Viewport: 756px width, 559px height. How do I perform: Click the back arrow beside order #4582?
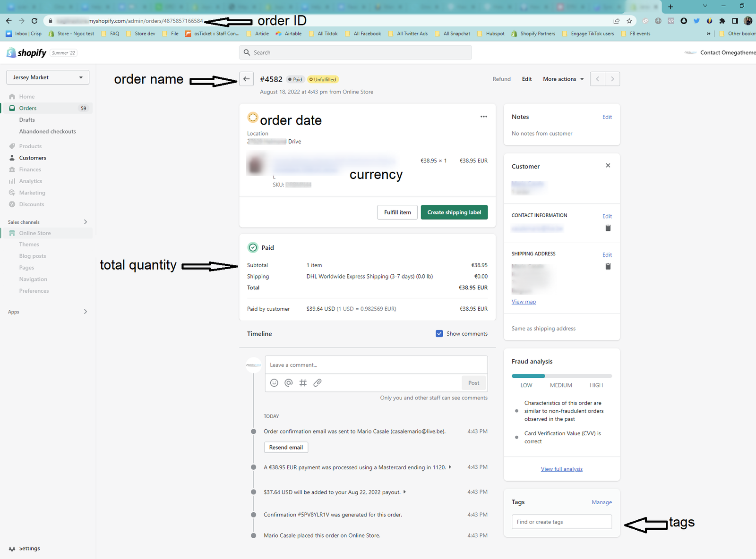[246, 79]
